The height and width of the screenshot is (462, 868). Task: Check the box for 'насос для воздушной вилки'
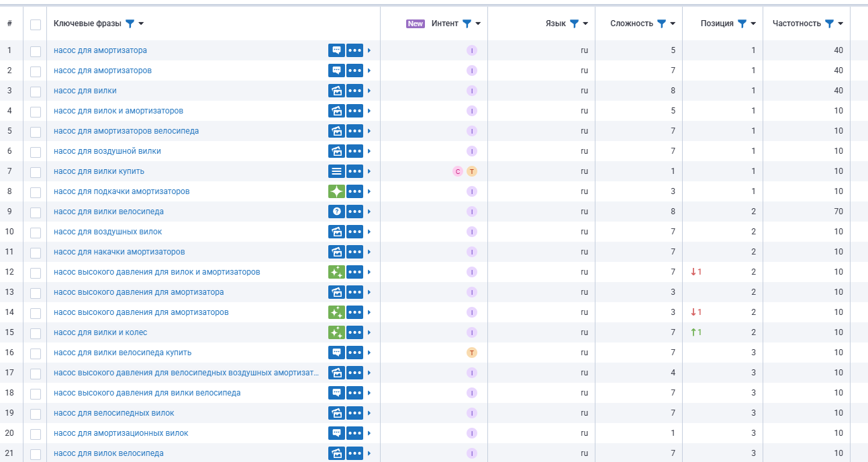point(36,152)
